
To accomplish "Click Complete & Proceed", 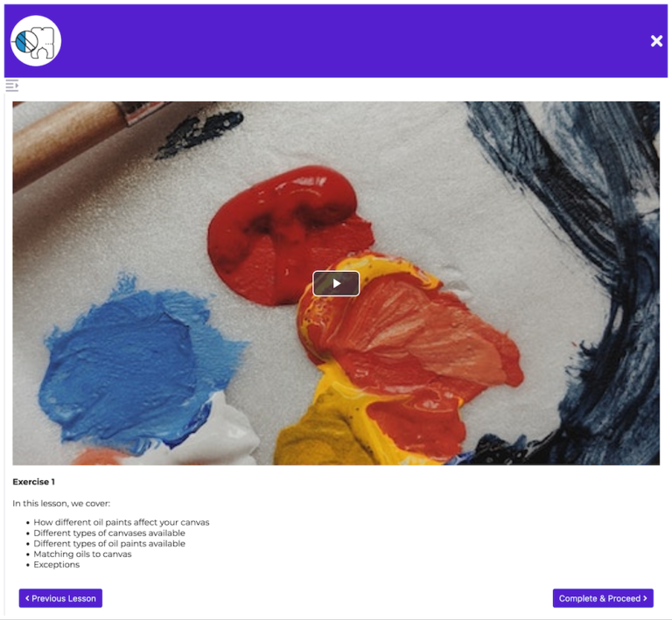I will point(603,598).
